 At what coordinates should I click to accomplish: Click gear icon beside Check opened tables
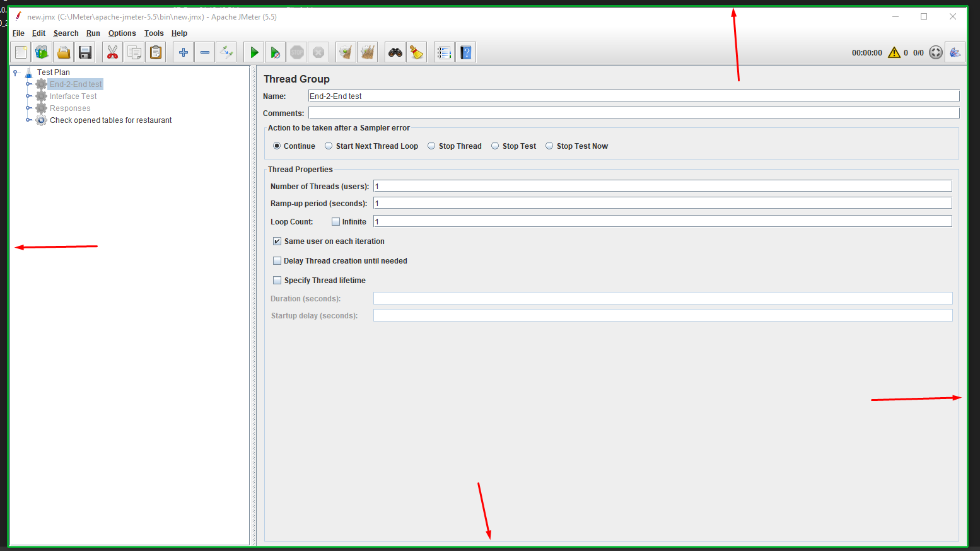41,120
